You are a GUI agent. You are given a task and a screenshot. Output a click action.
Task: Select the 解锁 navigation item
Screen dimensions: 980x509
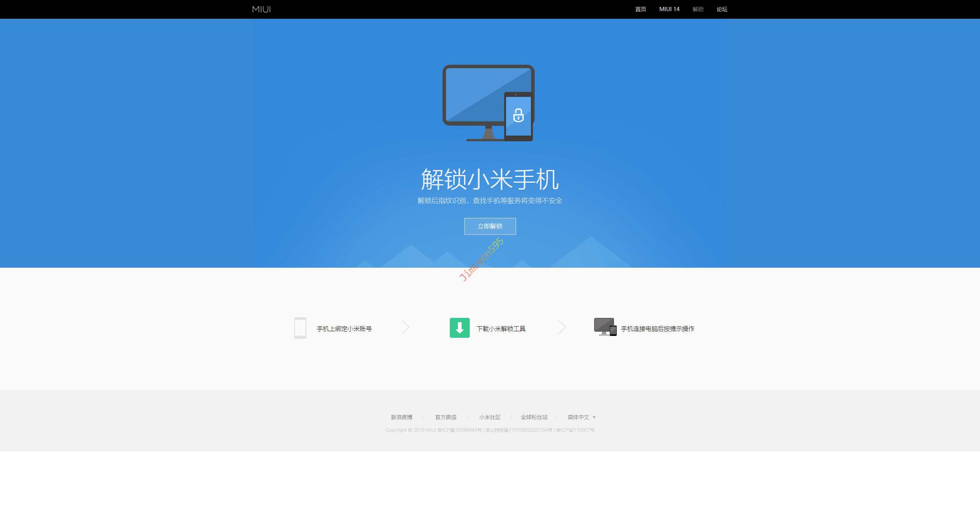698,9
